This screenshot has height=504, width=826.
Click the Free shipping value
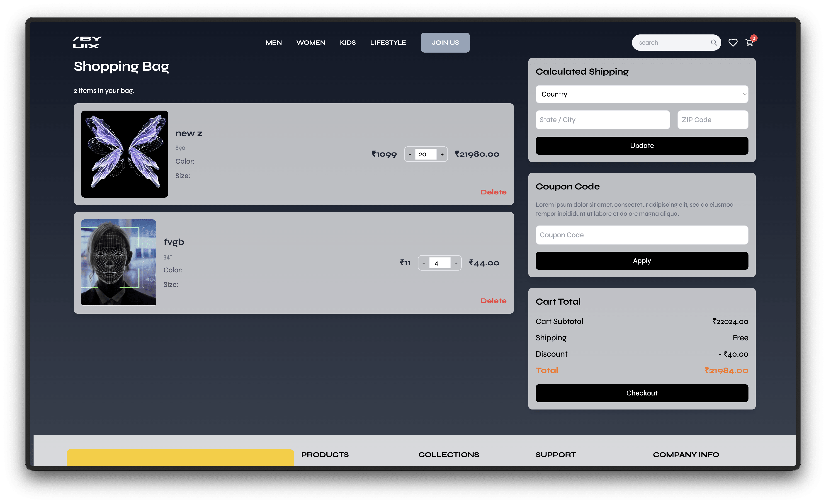(x=740, y=338)
